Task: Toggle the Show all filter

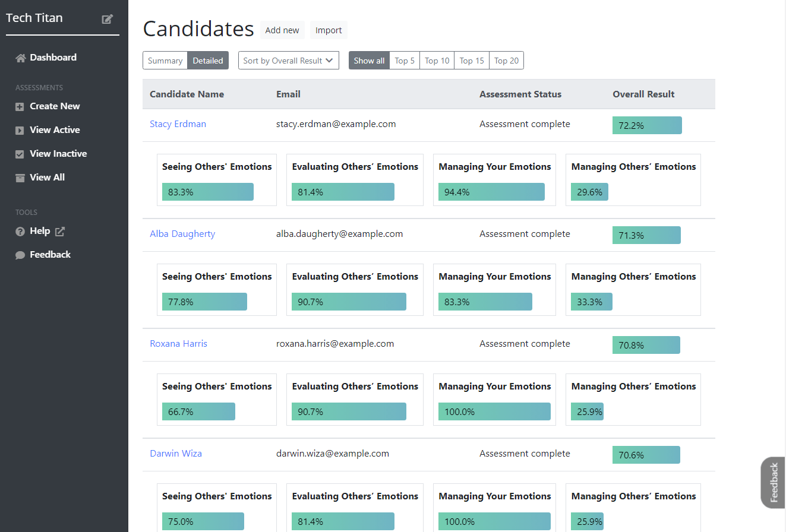Action: coord(368,60)
